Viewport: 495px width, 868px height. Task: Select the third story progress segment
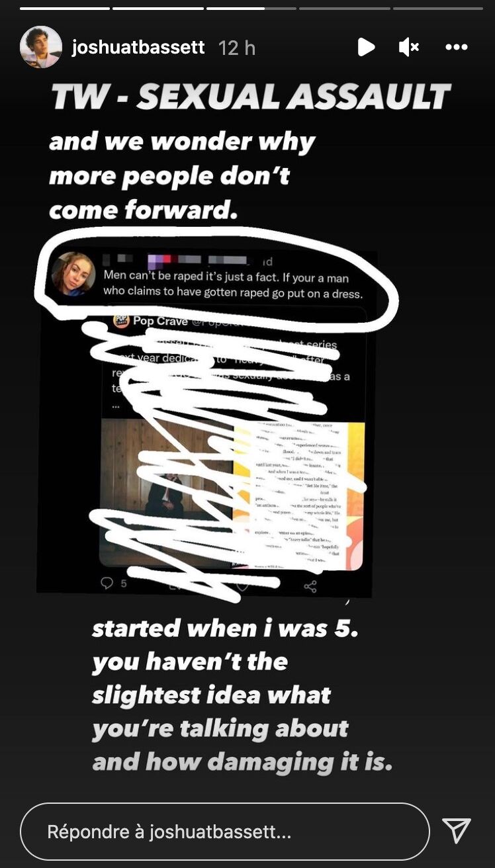(251, 9)
